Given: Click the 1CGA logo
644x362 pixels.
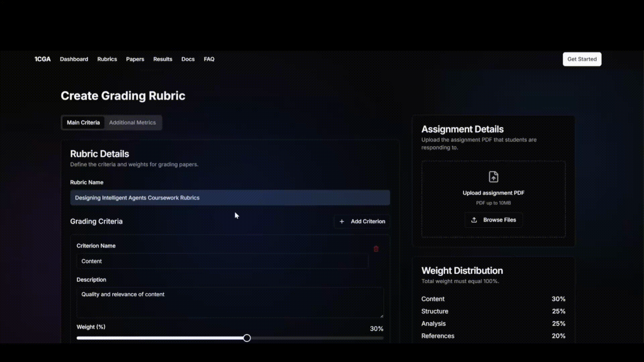Looking at the screenshot, I should pos(43,59).
